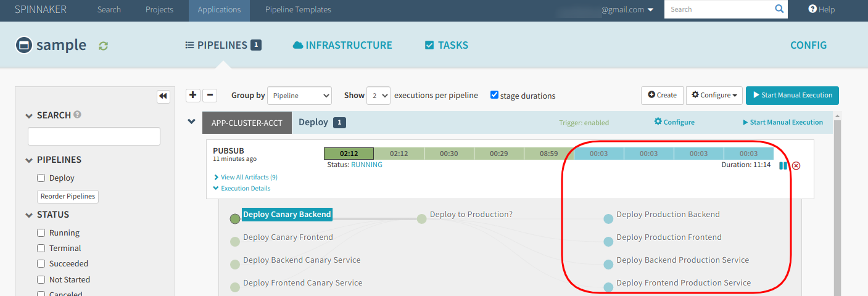Select the 08:59 stage bar segment
The width and height of the screenshot is (868, 296).
click(549, 154)
